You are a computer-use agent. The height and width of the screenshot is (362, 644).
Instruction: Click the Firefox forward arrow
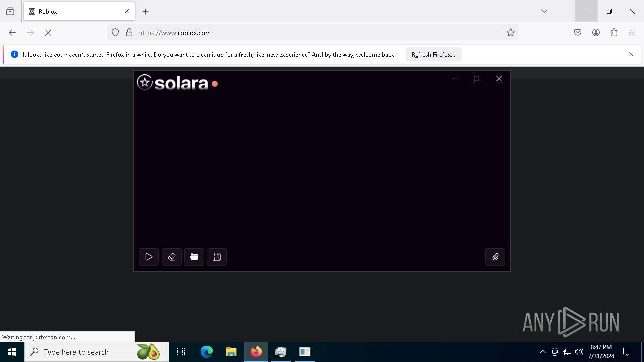tap(30, 33)
